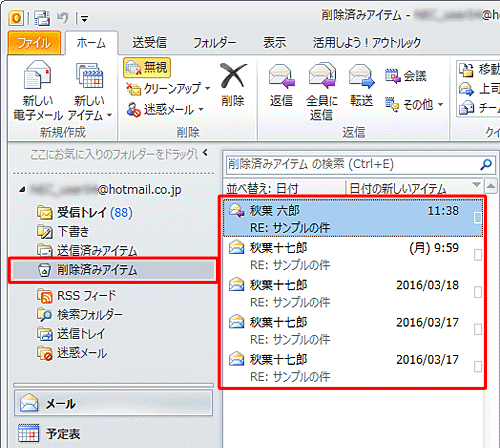Click the 転送 forward icon
The height and width of the screenshot is (448, 500).
tap(361, 77)
